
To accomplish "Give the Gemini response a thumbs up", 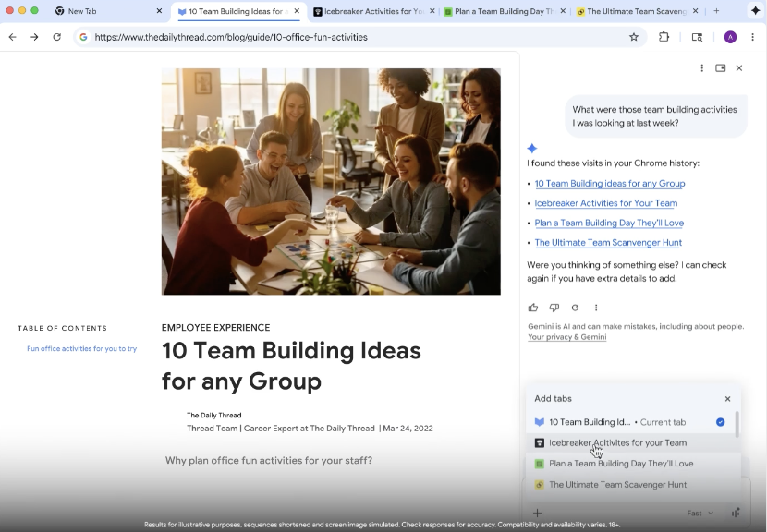I will pos(533,308).
